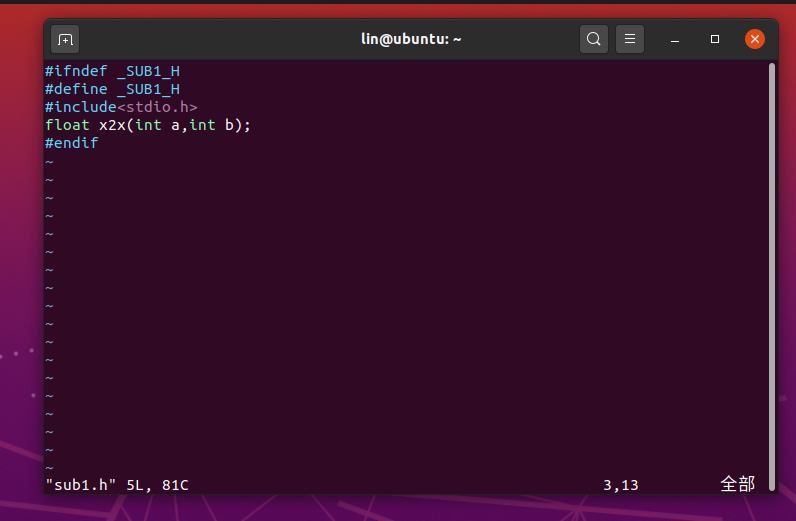This screenshot has height=521, width=796.
Task: Click the '#endif' line
Action: click(x=72, y=143)
